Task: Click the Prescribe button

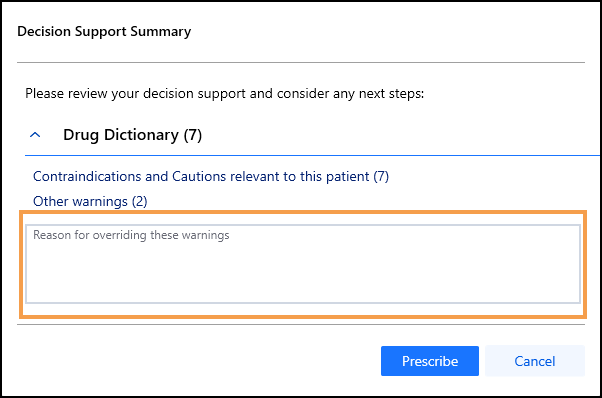Action: click(x=430, y=361)
